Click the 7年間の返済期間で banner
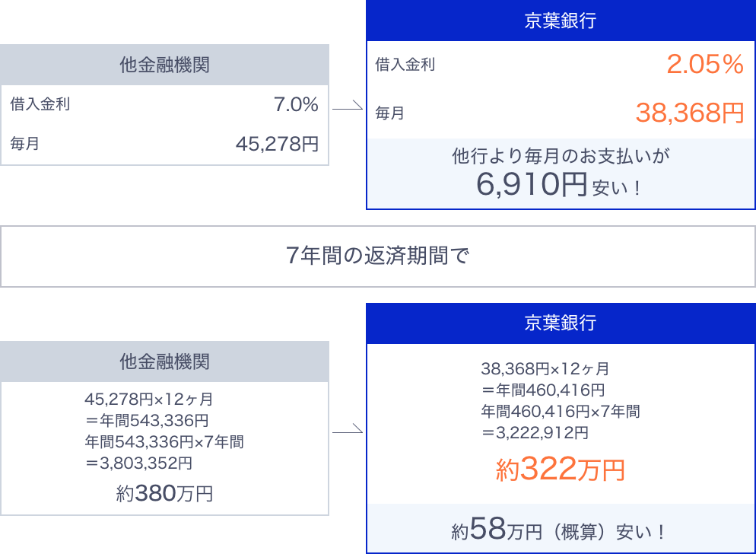 pos(377,256)
